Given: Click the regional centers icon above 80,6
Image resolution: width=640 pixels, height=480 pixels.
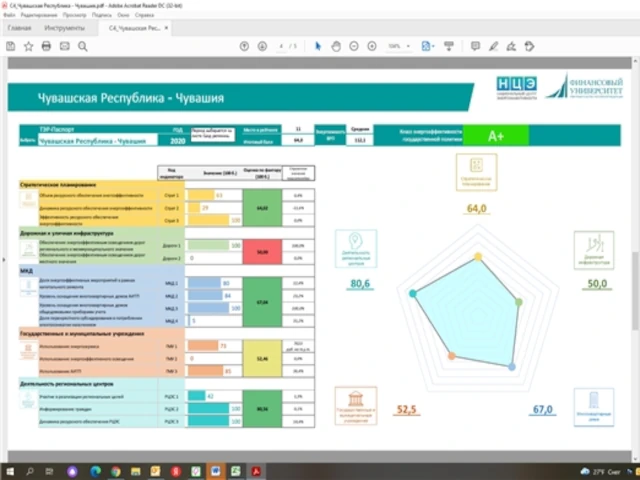Looking at the screenshot, I should pyautogui.click(x=356, y=249).
